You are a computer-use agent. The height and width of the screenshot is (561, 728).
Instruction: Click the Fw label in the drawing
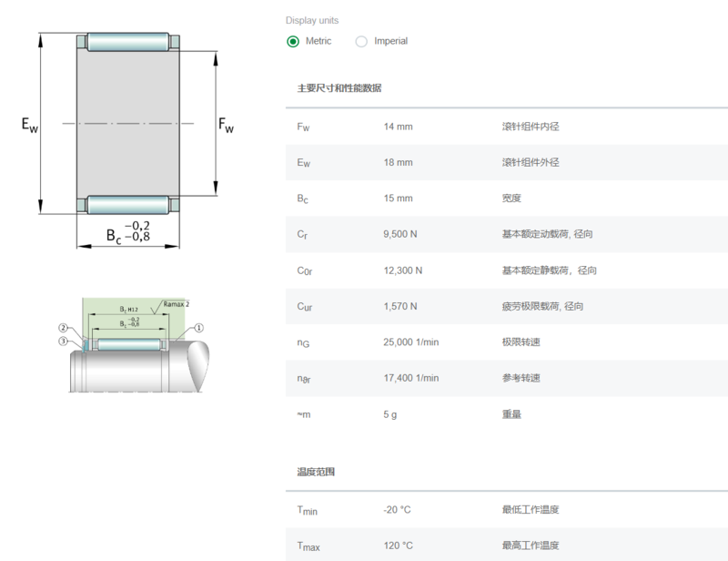click(226, 125)
